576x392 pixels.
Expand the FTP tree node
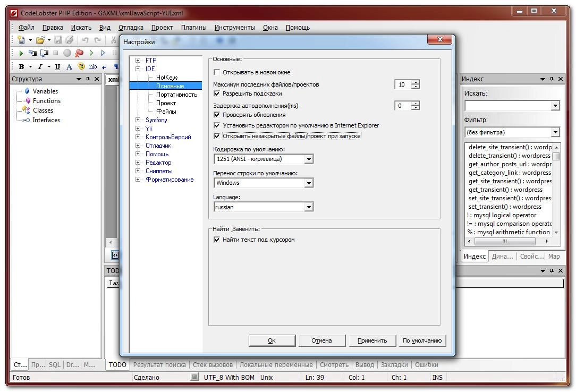click(x=138, y=60)
